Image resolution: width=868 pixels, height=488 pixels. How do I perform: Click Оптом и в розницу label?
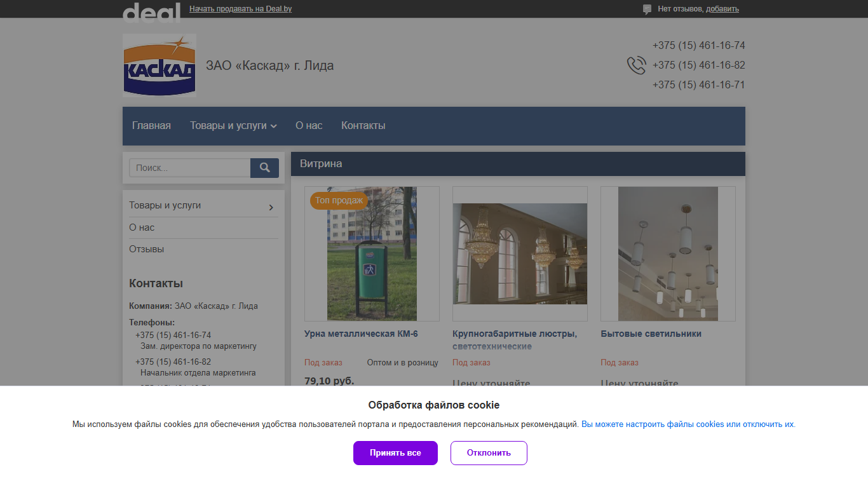click(403, 363)
